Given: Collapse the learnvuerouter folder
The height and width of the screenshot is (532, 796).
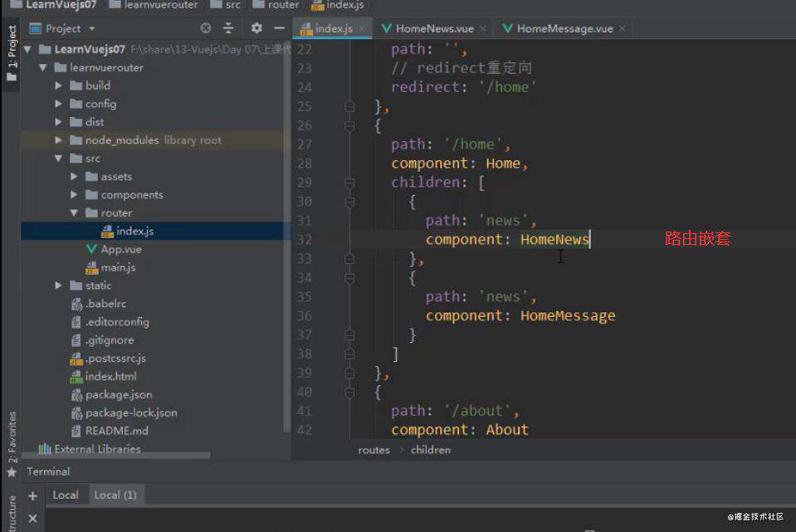Looking at the screenshot, I should 43,67.
